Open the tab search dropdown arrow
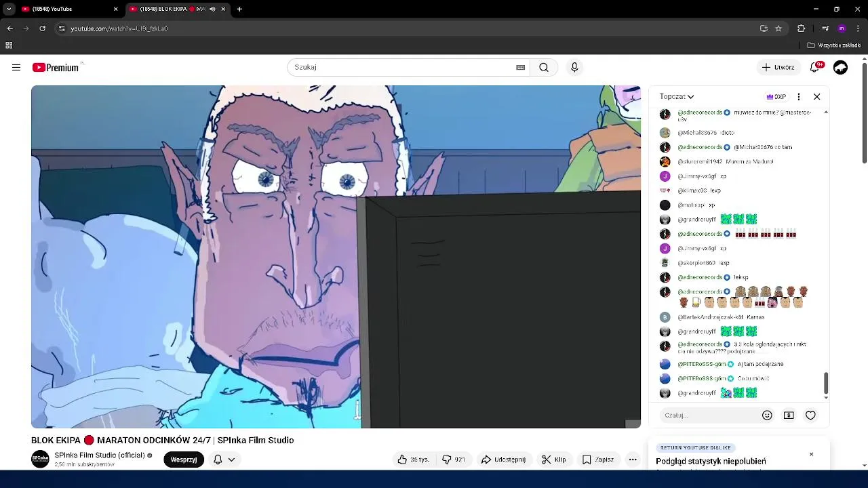868x488 pixels. [9, 9]
